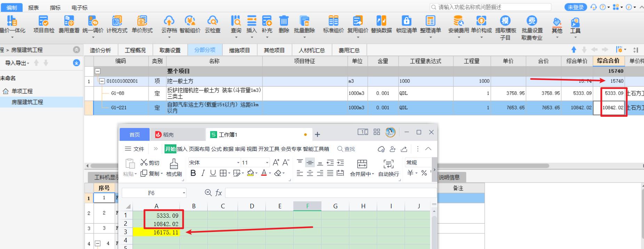
Task: Select column F header in spreadsheet
Action: click(x=307, y=206)
